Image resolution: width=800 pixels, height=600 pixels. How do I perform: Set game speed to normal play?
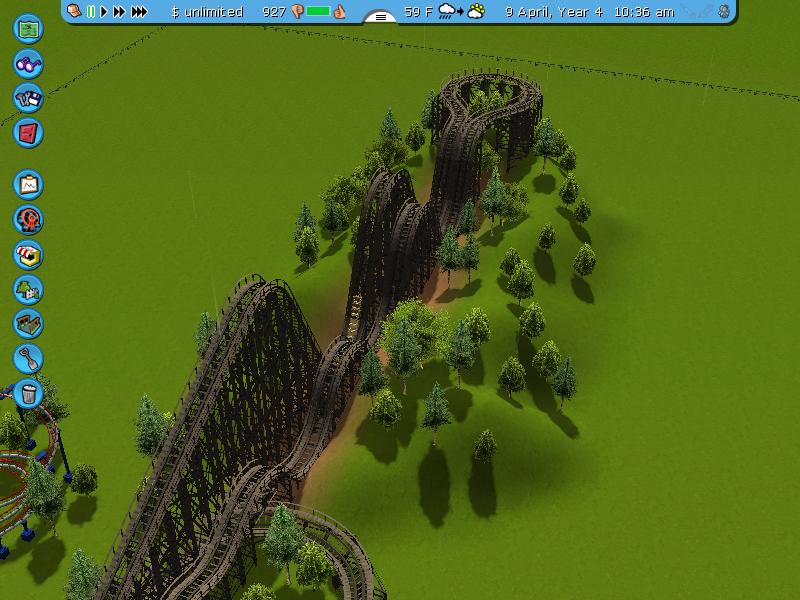[x=104, y=11]
